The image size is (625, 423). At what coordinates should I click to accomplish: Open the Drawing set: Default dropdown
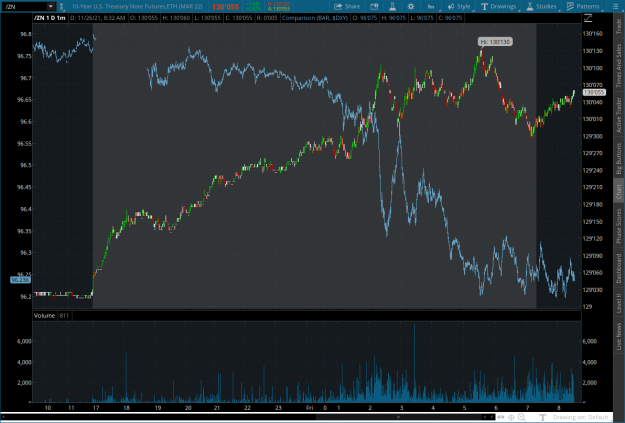coord(581,417)
